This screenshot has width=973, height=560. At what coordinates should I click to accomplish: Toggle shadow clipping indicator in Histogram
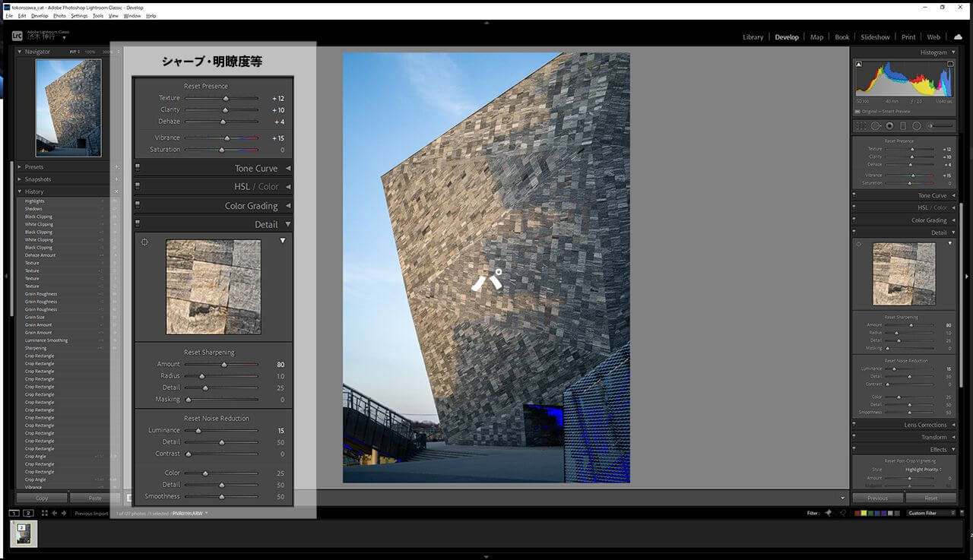[860, 65]
